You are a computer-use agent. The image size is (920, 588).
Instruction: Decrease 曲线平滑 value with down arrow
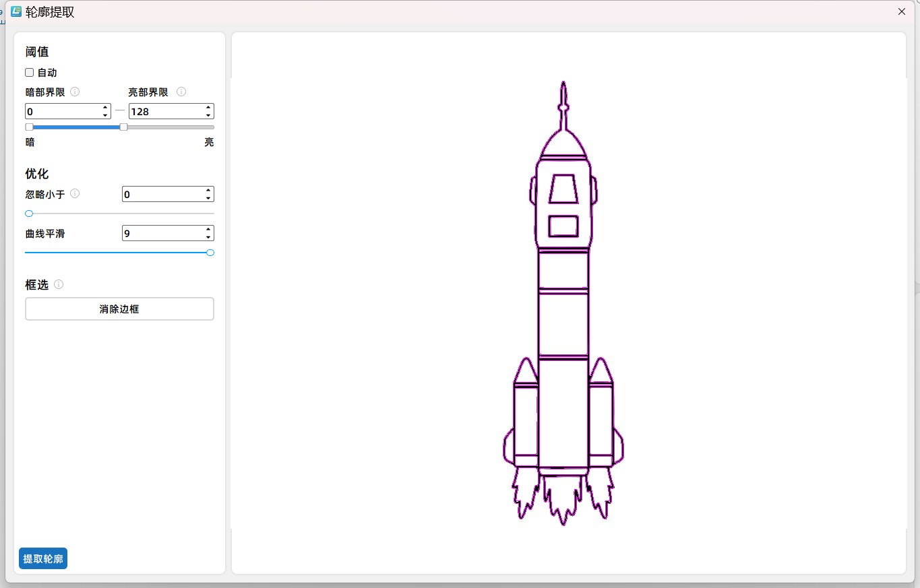click(208, 237)
